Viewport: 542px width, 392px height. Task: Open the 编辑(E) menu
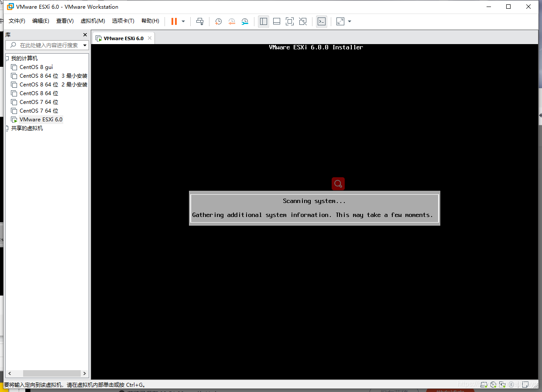click(41, 21)
